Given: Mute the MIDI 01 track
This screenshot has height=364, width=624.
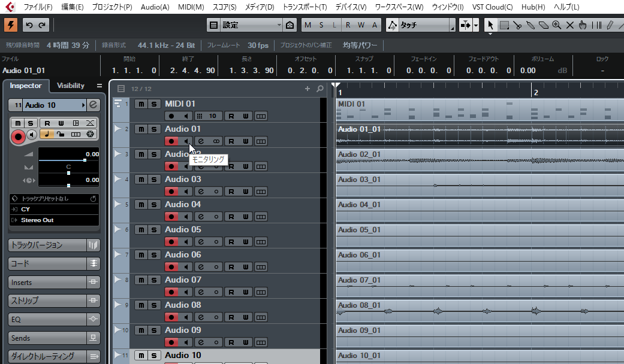Looking at the screenshot, I should click(x=141, y=104).
